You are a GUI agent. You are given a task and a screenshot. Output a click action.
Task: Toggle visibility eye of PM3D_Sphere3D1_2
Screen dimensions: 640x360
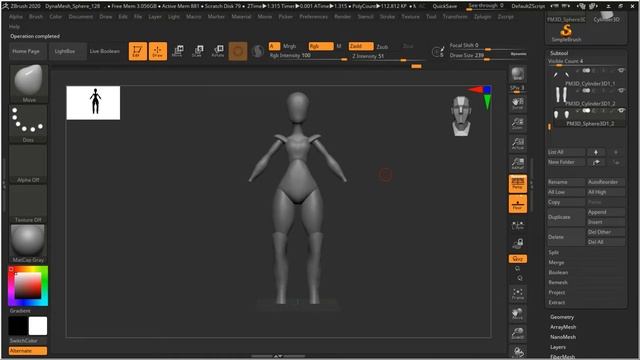(x=621, y=110)
